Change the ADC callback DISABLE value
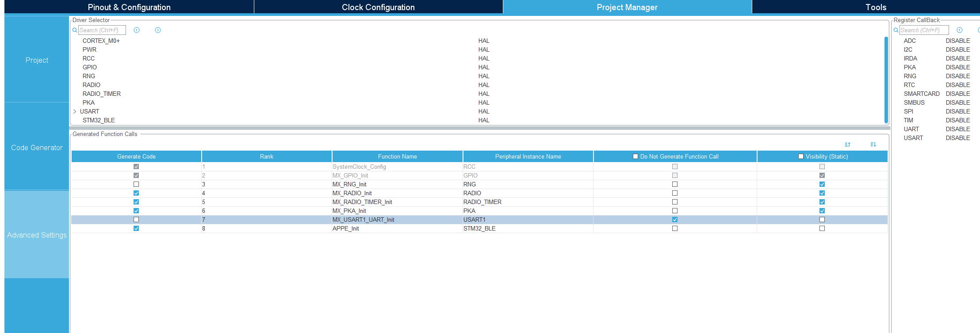Image resolution: width=980 pixels, height=333 pixels. [x=958, y=41]
